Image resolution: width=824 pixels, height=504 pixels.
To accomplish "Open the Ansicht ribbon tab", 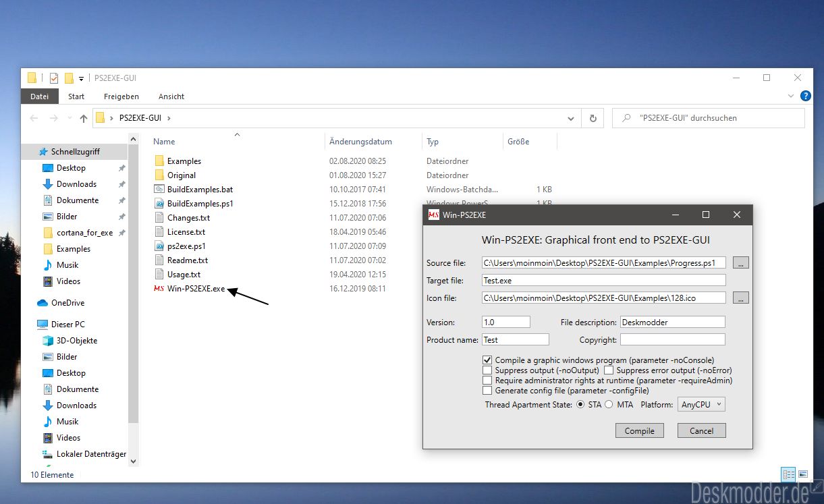I will pyautogui.click(x=171, y=96).
